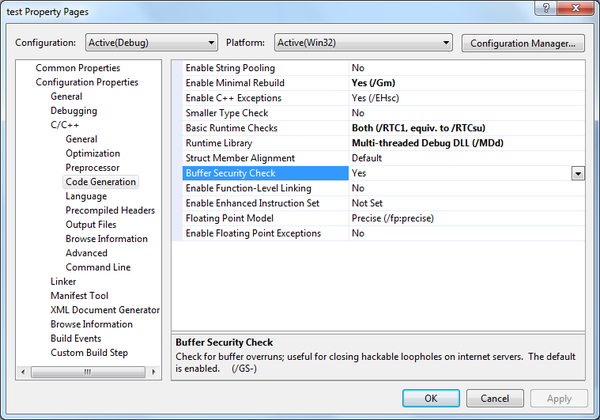
Task: Select the C/C++ tree node
Action: (x=65, y=125)
